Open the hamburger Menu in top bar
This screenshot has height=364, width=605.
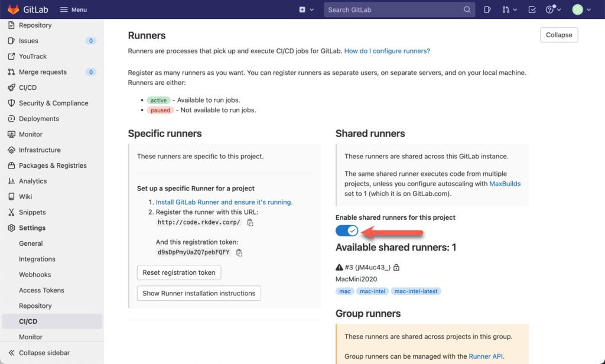pos(73,9)
